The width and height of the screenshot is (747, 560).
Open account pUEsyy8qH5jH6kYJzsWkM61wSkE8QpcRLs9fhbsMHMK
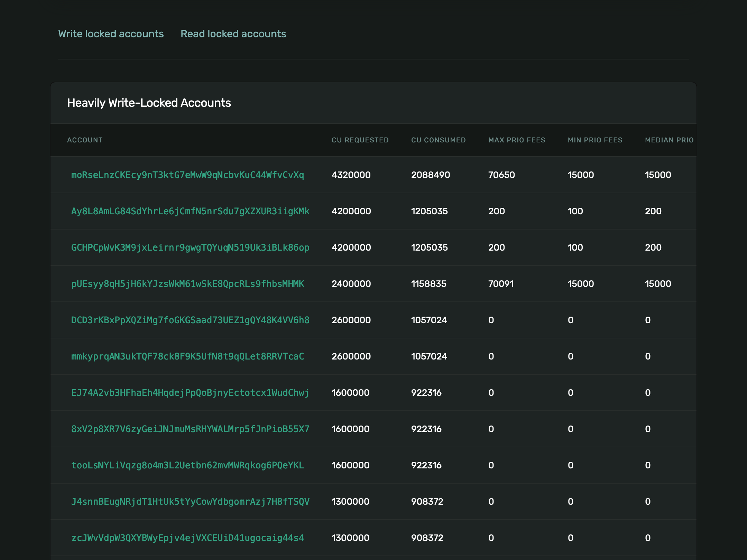[187, 283]
